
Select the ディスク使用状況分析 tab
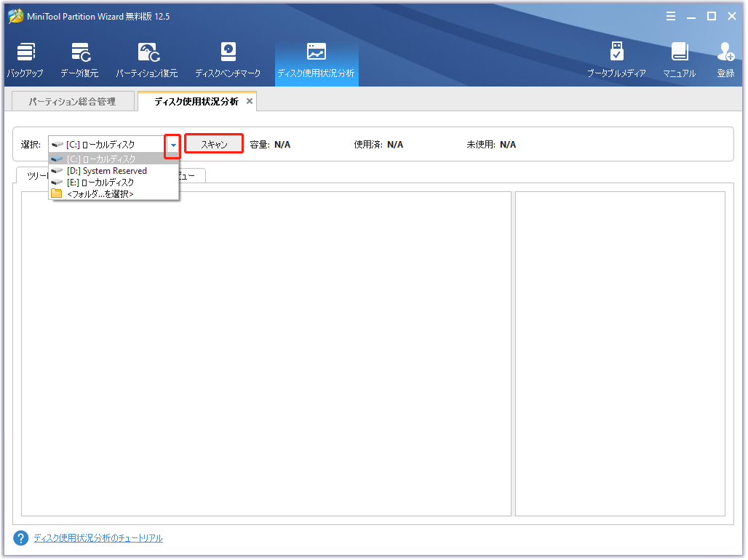point(196,102)
